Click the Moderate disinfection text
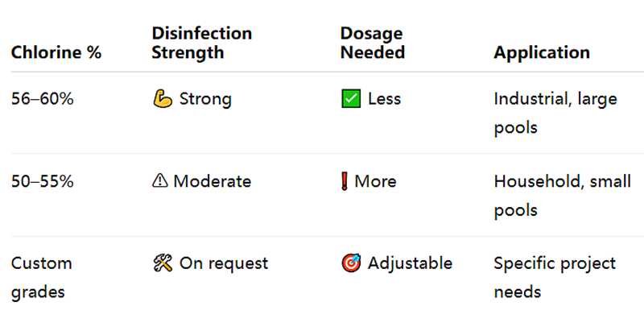This screenshot has height=335, width=644. tap(212, 181)
